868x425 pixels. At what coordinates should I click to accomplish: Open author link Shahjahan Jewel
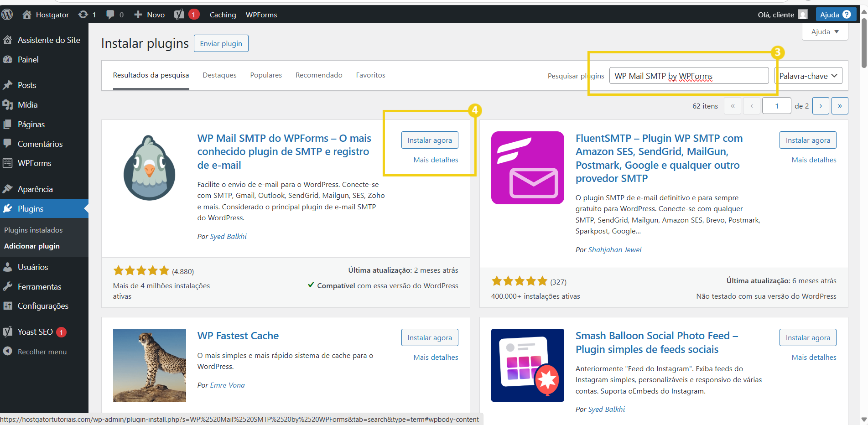pyautogui.click(x=615, y=250)
